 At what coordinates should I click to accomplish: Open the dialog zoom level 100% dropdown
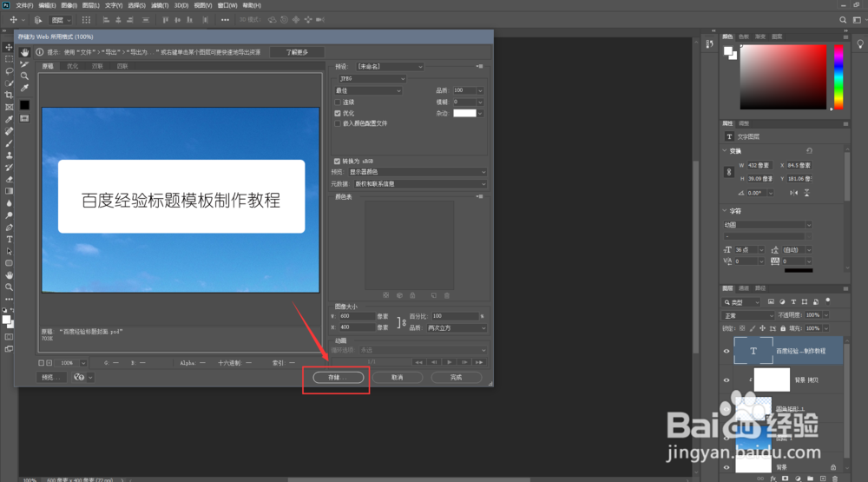pyautogui.click(x=83, y=363)
